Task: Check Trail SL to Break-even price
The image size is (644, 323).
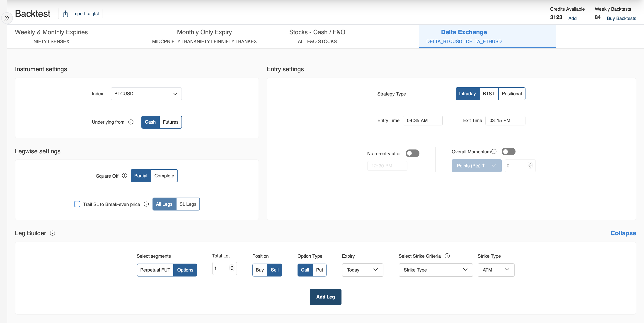Action: [x=77, y=204]
